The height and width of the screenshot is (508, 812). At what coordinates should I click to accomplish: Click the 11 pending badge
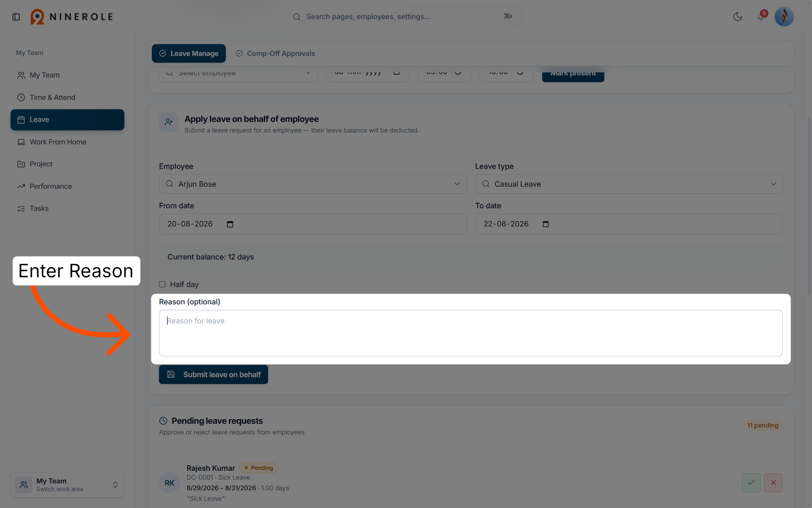763,425
